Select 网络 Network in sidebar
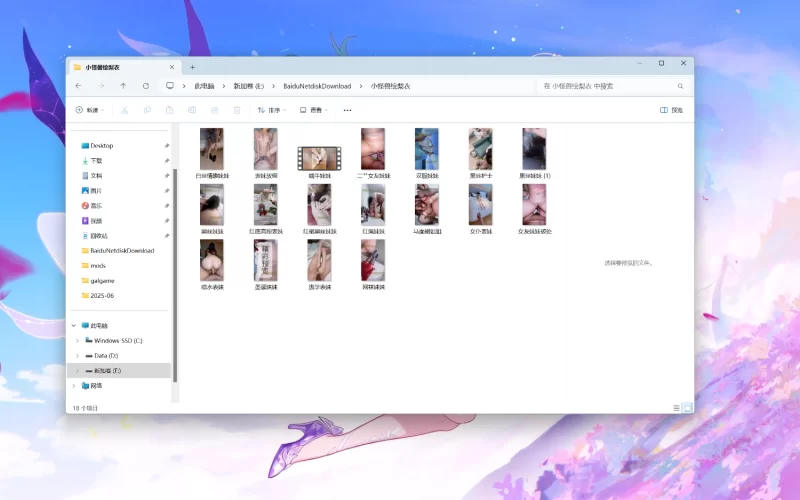The image size is (800, 500). point(96,386)
